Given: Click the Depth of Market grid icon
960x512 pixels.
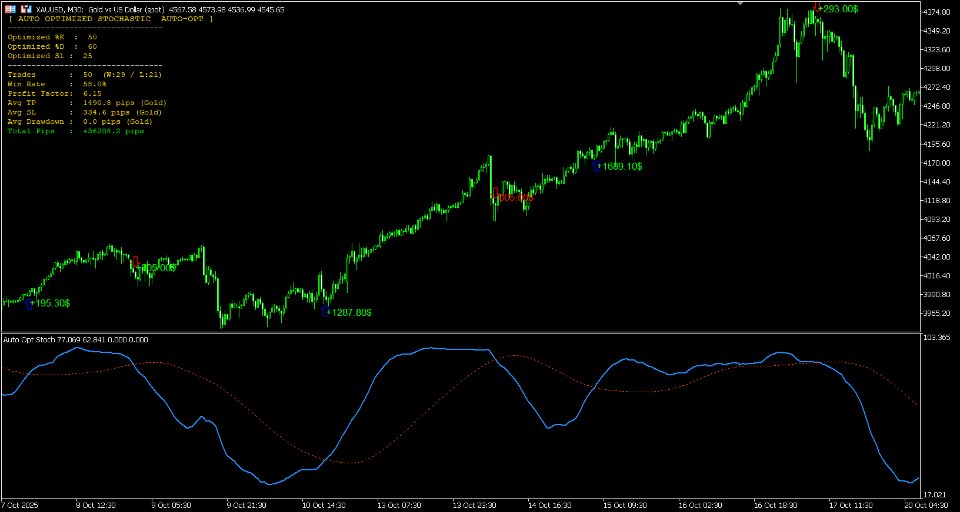Looking at the screenshot, I should (x=10, y=10).
